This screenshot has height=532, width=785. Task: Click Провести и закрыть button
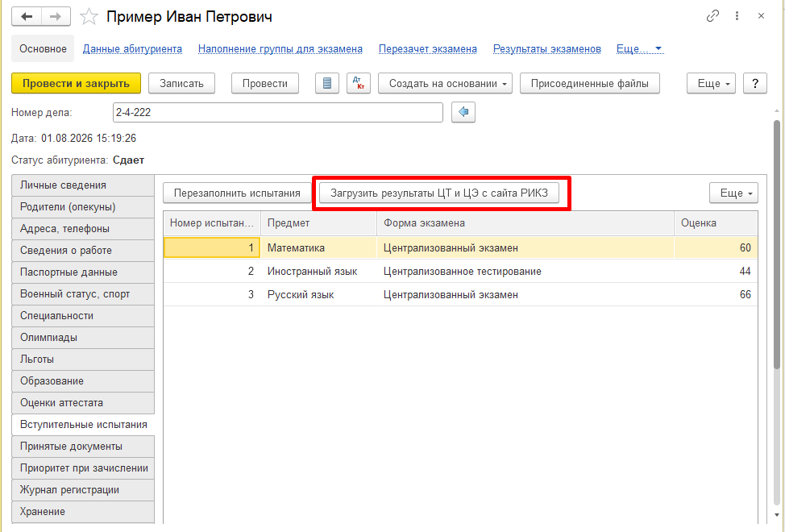pyautogui.click(x=76, y=84)
